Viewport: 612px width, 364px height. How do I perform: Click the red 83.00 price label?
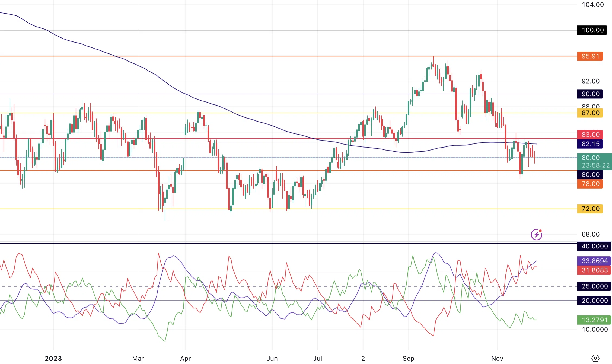[590, 135]
